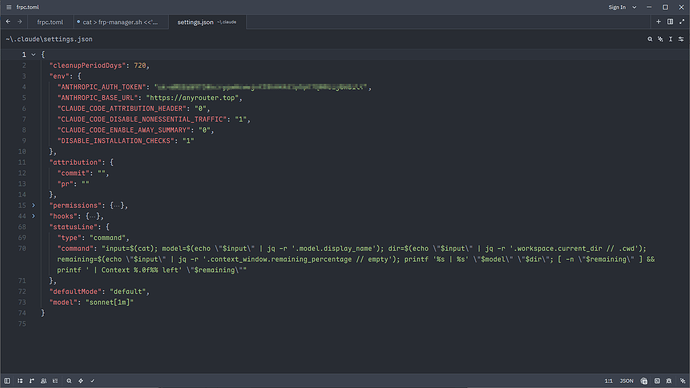Image resolution: width=690 pixels, height=388 pixels.
Task: Expand the folded "hooks" block
Action: [33, 216]
